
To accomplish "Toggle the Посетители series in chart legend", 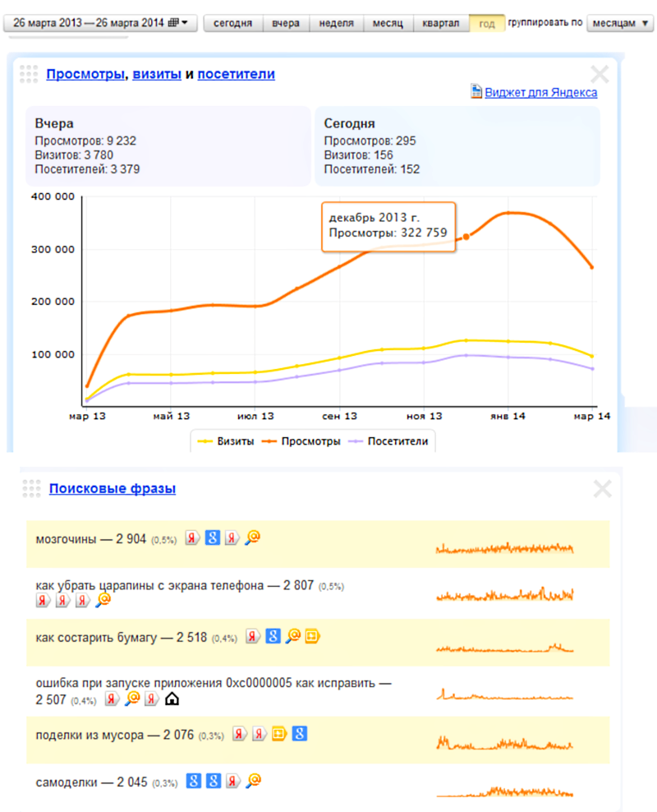I will [x=388, y=441].
